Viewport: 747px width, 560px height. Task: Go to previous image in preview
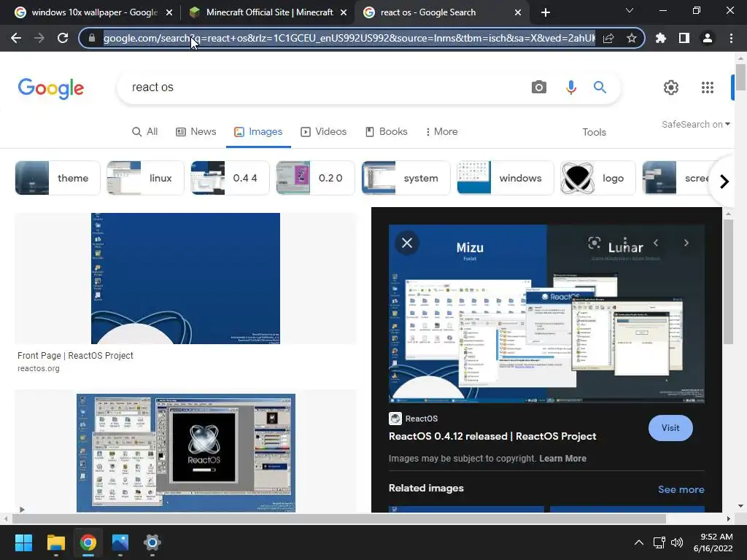[656, 243]
